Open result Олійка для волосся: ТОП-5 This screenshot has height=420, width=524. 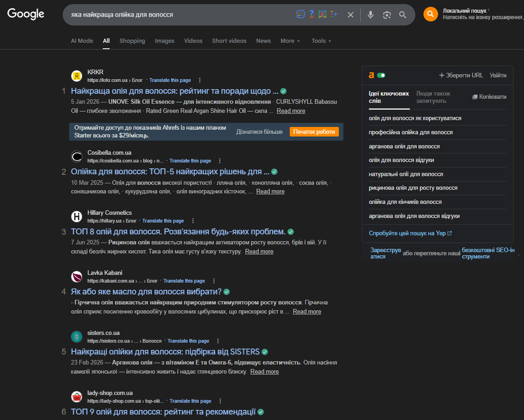170,172
